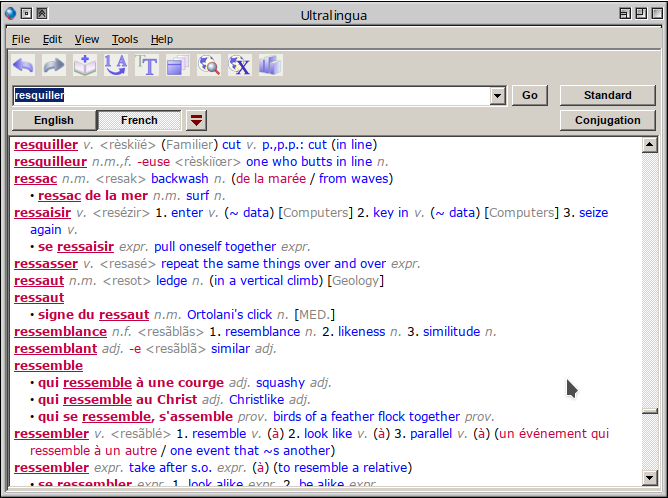
Task: Open the View menu
Action: pyautogui.click(x=87, y=39)
